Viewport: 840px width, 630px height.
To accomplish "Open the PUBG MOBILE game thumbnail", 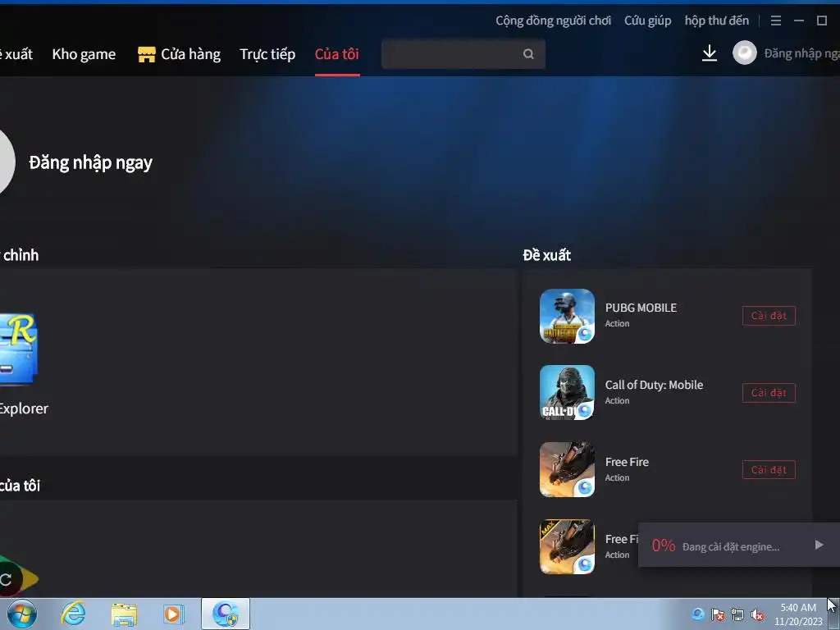I will [x=567, y=316].
